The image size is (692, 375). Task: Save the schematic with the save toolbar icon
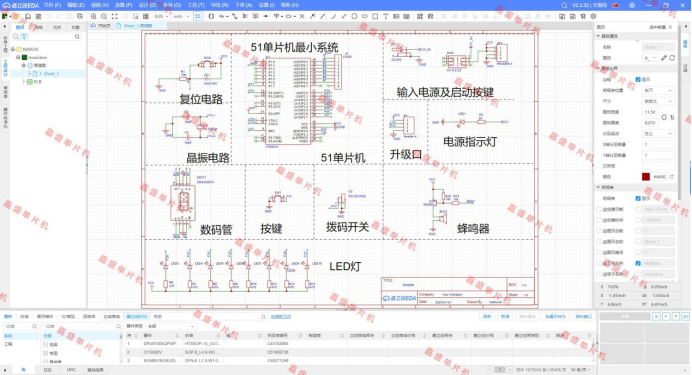(28, 16)
